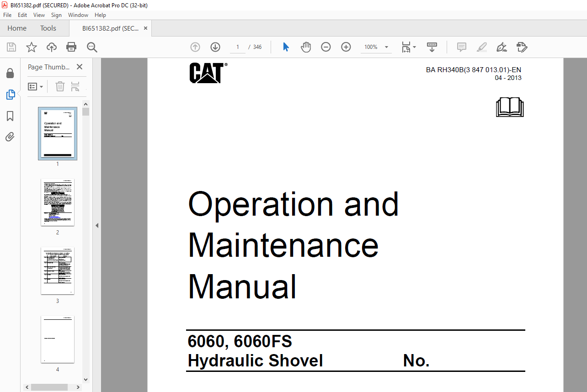
Task: Open the Sign document pen tool
Action: 502,47
